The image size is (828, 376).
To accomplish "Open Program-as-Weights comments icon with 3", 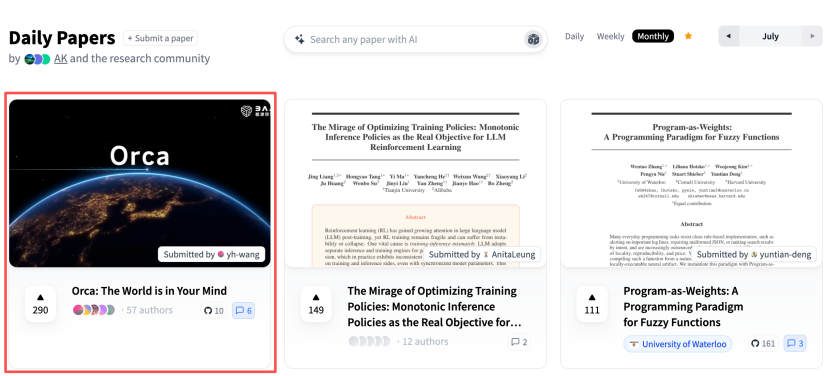I will coord(795,344).
